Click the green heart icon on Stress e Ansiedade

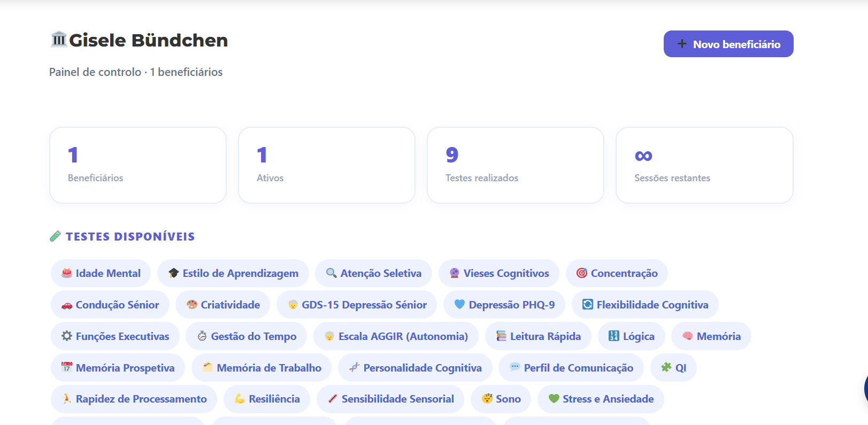point(554,399)
